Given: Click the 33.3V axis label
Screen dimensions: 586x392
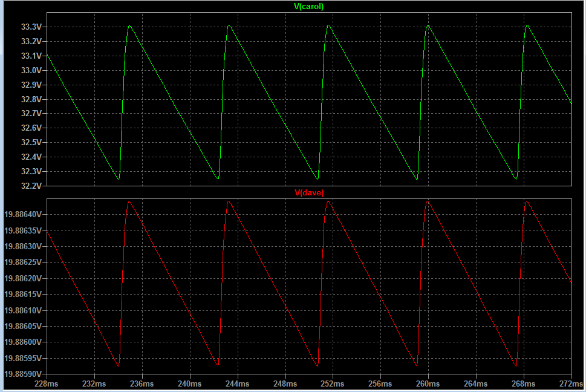Looking at the screenshot, I should click(31, 27).
